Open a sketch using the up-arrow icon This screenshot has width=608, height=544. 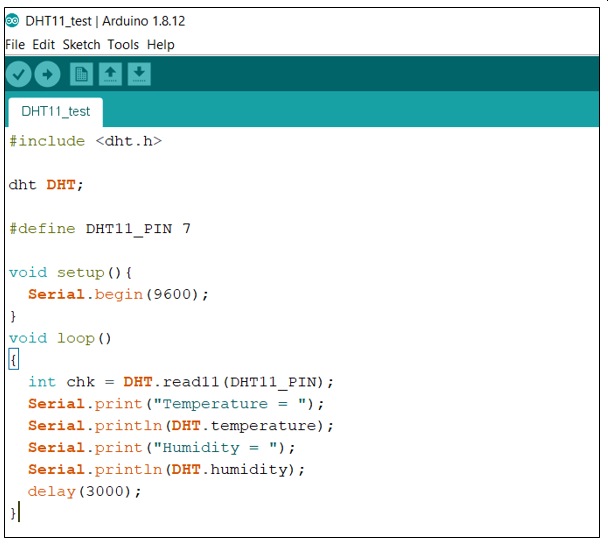(111, 74)
